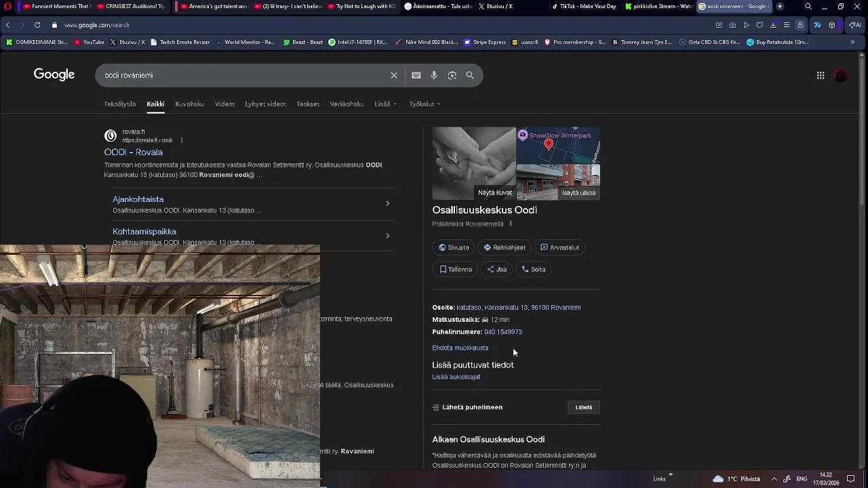Click the 7TV extension icon
This screenshot has width=868, height=488.
[x=817, y=25]
